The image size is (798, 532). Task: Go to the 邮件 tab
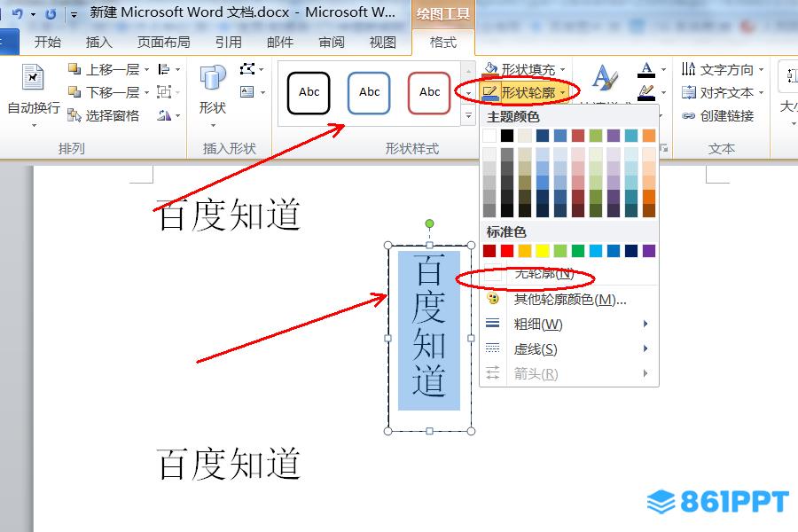click(280, 43)
